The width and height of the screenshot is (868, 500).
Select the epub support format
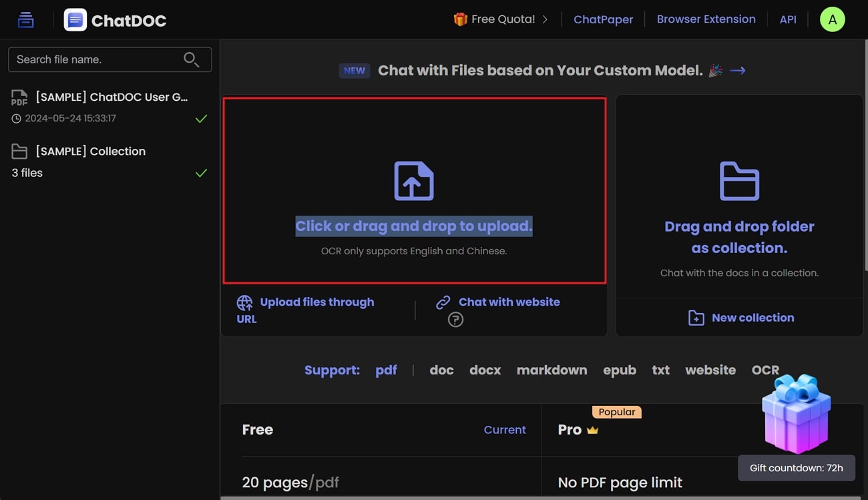(620, 370)
